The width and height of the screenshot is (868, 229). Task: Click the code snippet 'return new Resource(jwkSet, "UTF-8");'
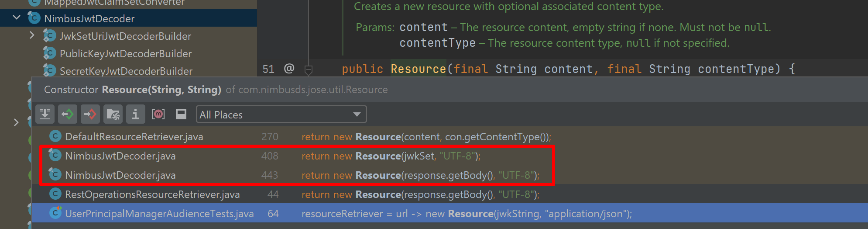click(391, 156)
